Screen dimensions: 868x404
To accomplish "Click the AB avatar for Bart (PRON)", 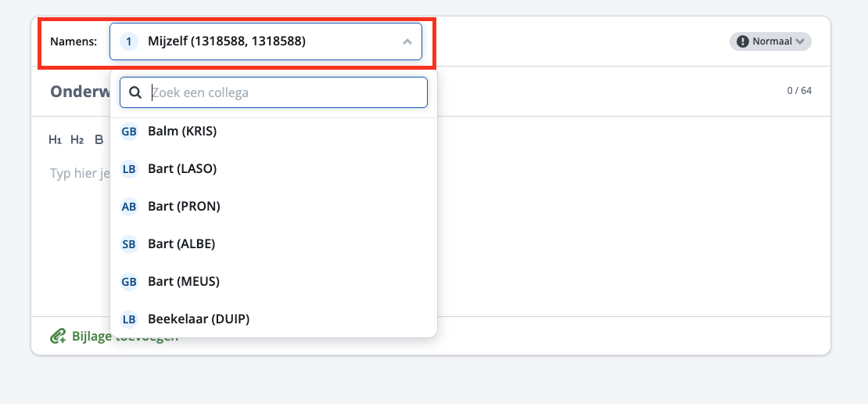I will [x=129, y=207].
